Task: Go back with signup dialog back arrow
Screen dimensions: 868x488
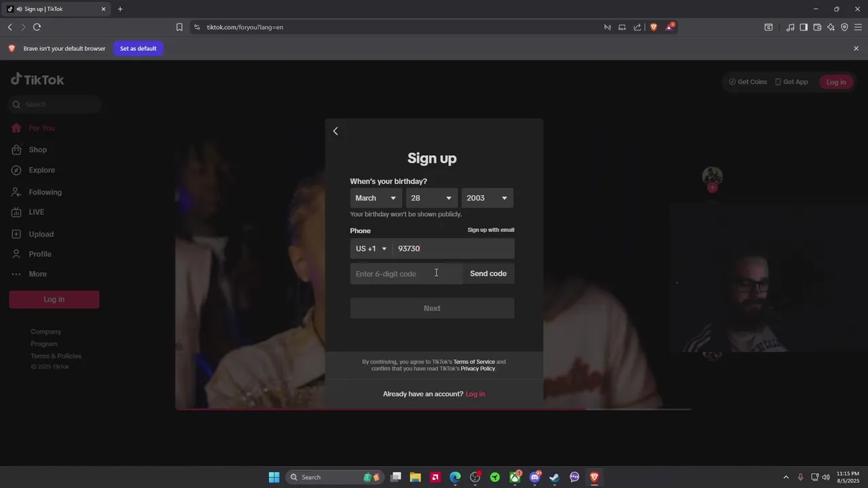Action: click(335, 131)
